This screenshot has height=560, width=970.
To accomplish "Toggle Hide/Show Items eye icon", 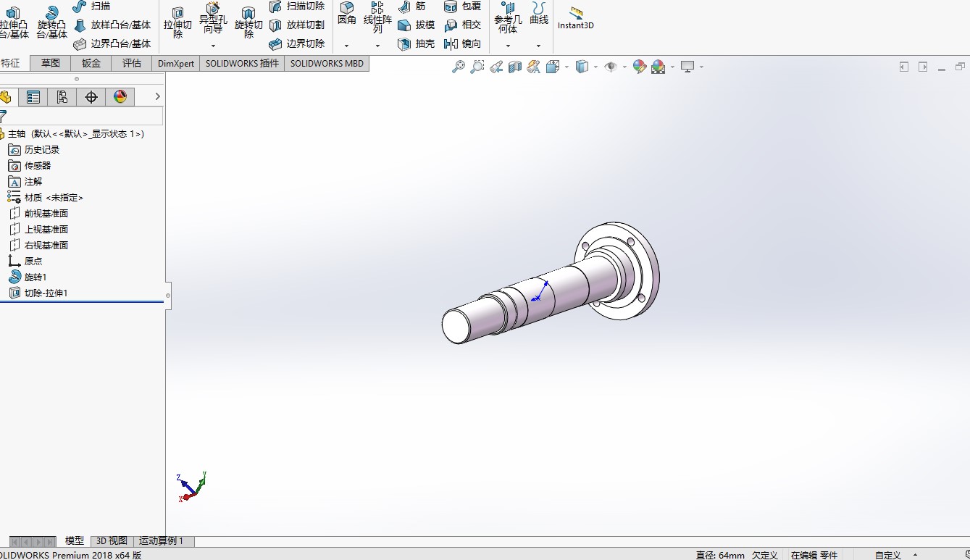I will [611, 67].
